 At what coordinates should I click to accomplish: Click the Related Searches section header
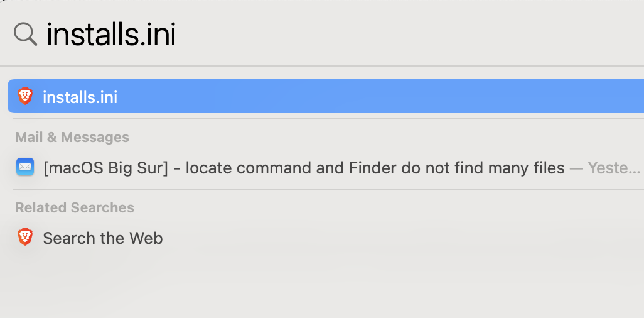(x=75, y=207)
